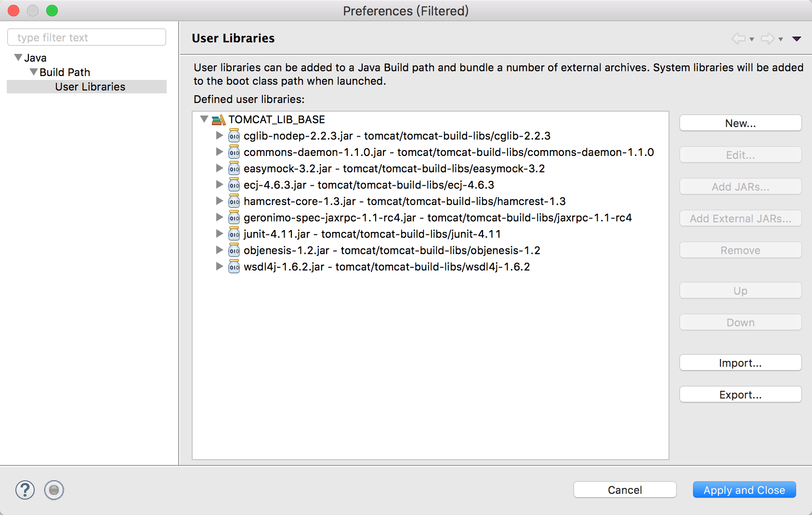Click the Down button
This screenshot has height=515, width=812.
point(741,322)
